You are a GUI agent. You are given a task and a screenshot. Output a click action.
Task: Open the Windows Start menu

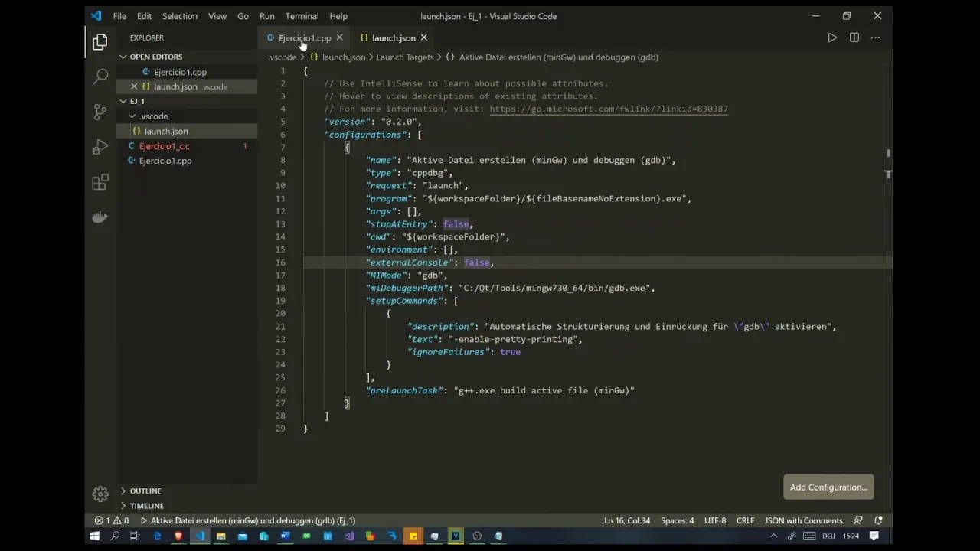94,536
